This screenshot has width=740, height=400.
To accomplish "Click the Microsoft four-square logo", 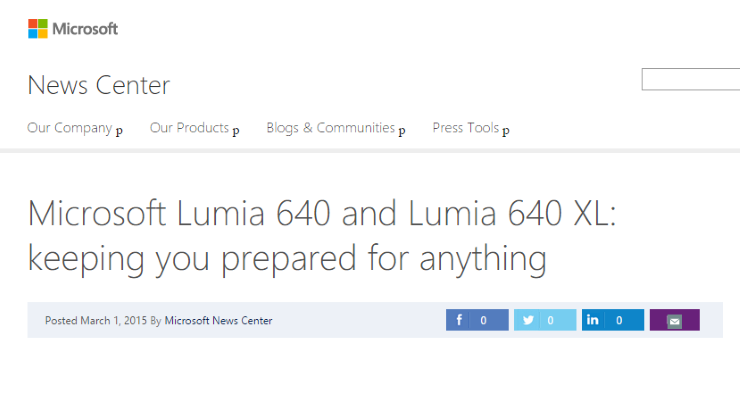I will [x=37, y=29].
